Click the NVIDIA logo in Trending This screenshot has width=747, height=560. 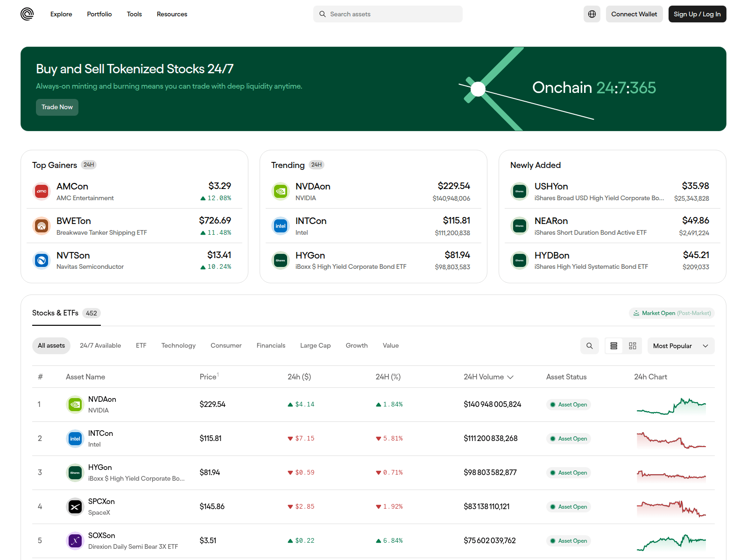click(281, 191)
